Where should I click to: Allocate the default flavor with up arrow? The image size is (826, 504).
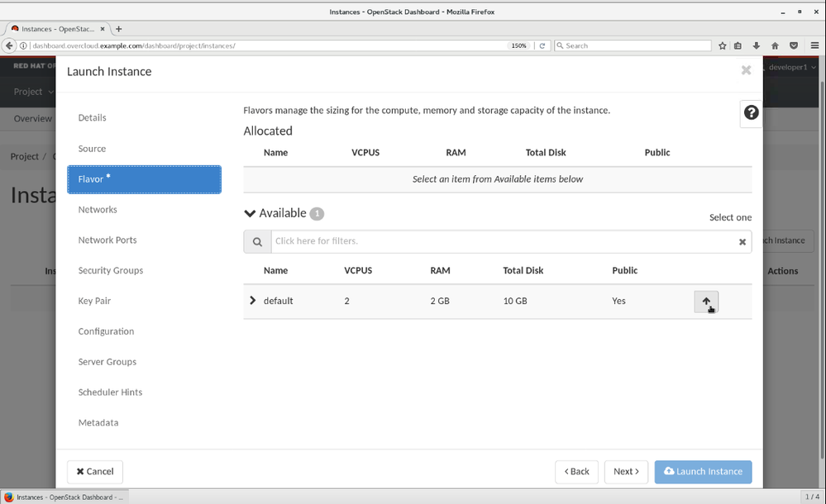pyautogui.click(x=706, y=302)
